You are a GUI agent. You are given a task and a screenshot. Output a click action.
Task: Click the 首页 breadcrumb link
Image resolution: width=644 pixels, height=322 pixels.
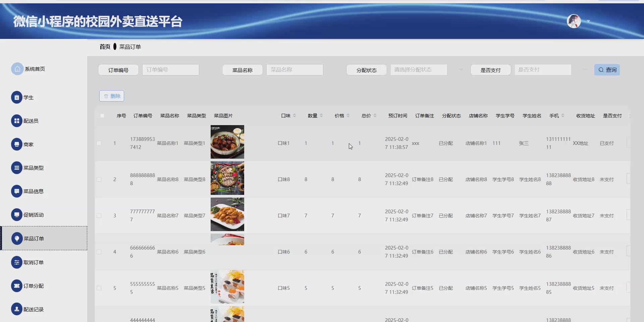tap(105, 47)
